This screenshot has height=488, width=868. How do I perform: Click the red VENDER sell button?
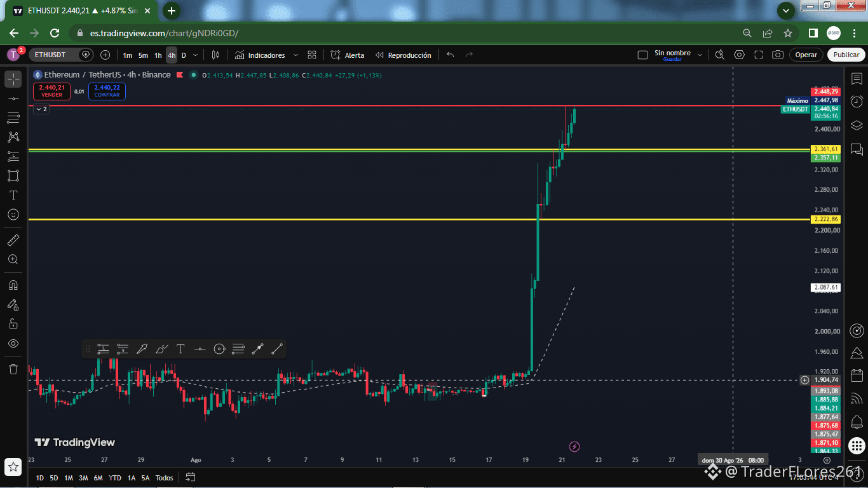pyautogui.click(x=51, y=91)
